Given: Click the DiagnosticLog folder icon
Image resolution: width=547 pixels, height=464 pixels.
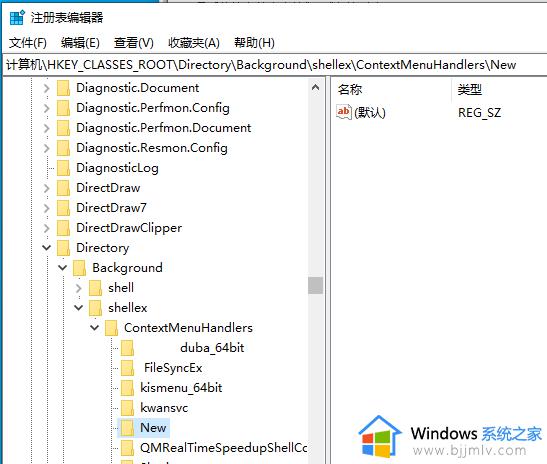Looking at the screenshot, I should coord(63,168).
